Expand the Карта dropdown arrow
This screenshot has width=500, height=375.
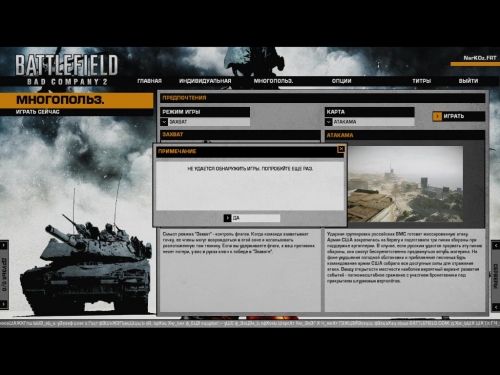[x=329, y=122]
